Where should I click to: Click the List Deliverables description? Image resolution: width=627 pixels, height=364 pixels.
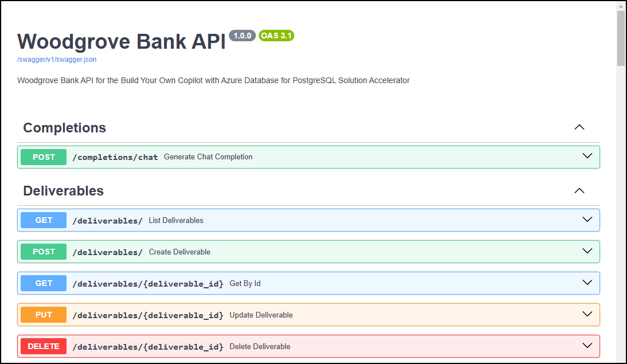(176, 221)
